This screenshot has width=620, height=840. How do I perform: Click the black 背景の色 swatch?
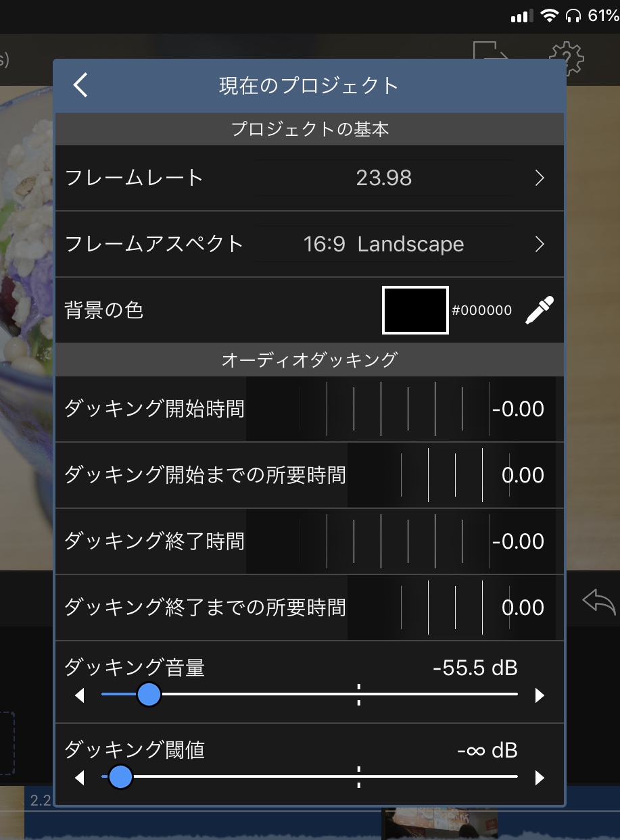[415, 310]
